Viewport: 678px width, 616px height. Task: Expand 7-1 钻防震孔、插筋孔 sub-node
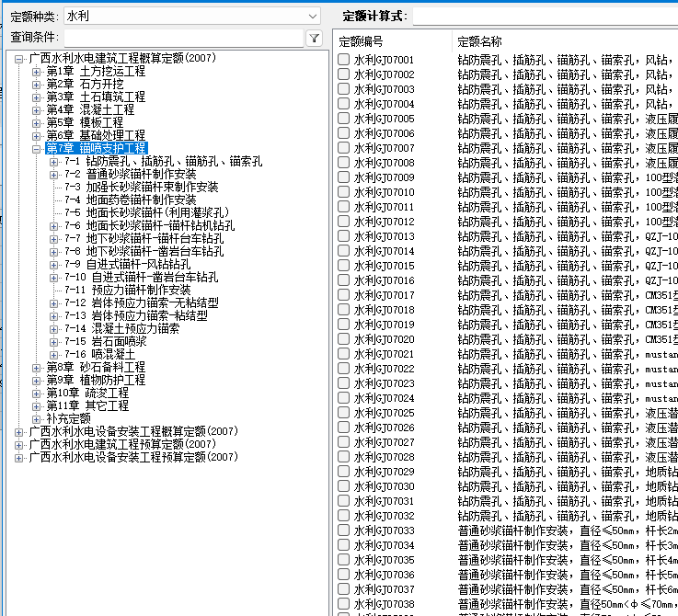[53, 162]
